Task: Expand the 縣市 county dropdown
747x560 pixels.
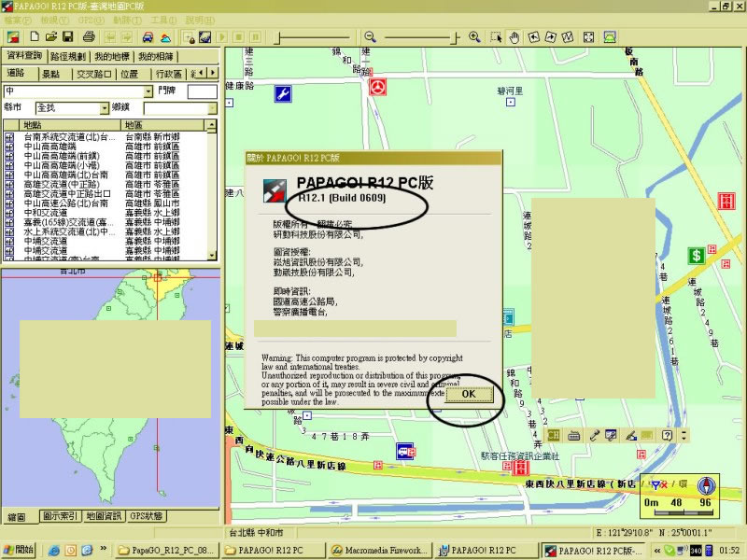Action: pos(105,108)
